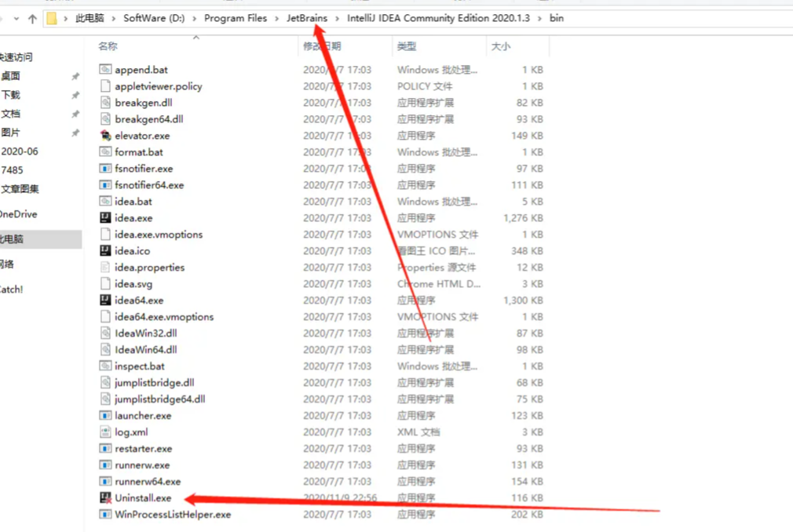Click the elevator.exe application icon
Screen dimensions: 793x532
(x=105, y=136)
